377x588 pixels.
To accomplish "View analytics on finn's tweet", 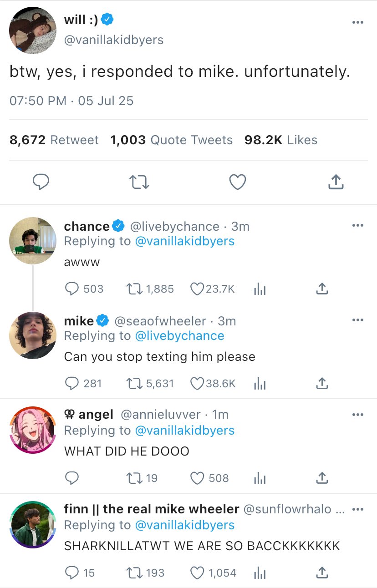I will click(x=260, y=573).
